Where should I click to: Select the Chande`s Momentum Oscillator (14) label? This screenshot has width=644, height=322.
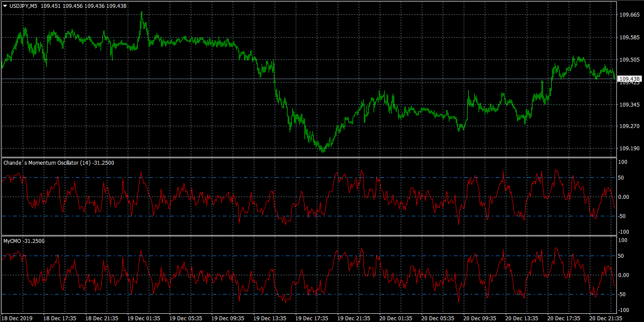click(x=47, y=163)
